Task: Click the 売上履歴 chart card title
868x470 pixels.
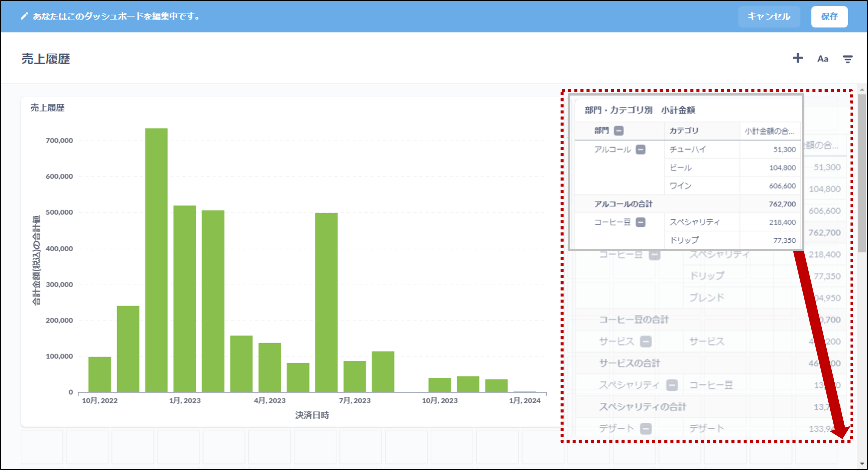Action: [48, 108]
